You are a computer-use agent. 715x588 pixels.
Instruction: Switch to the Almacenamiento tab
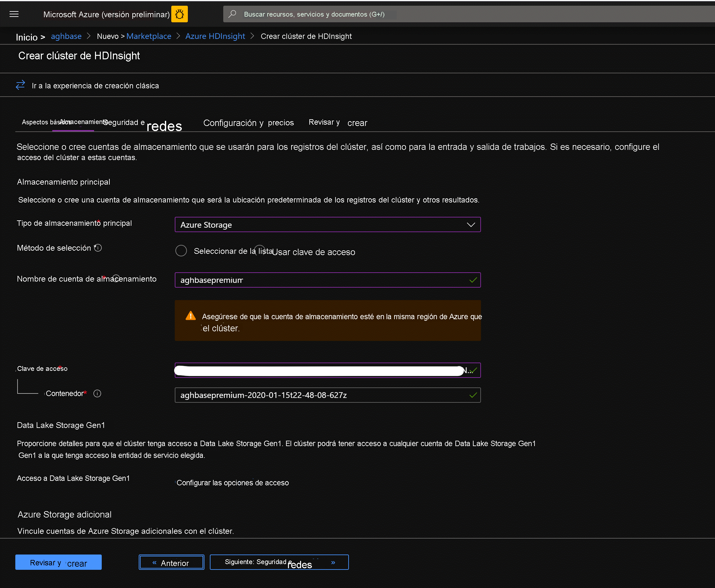pyautogui.click(x=84, y=122)
